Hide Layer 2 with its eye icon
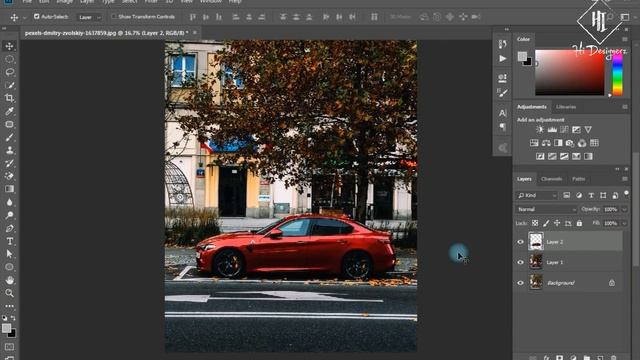Image resolution: width=640 pixels, height=360 pixels. click(x=520, y=242)
